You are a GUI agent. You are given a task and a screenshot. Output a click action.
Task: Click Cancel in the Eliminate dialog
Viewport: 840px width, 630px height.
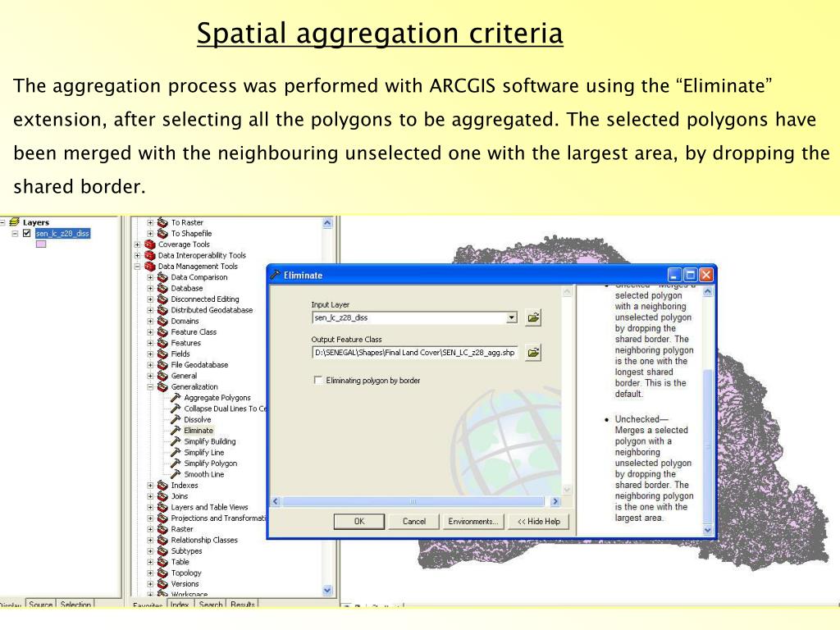414,521
